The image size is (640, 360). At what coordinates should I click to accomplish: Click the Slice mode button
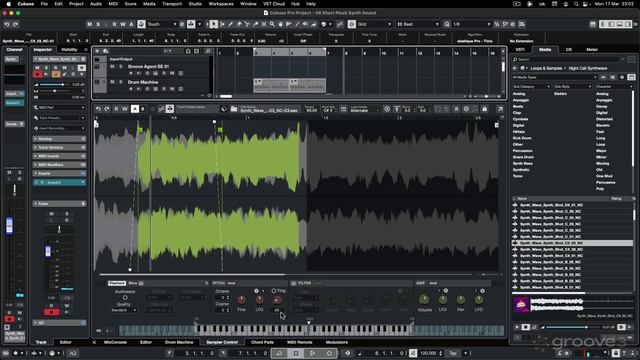pos(133,283)
